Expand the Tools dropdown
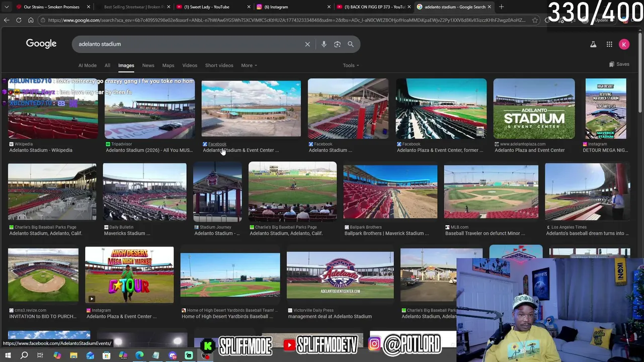The image size is (644, 362). [351, 65]
